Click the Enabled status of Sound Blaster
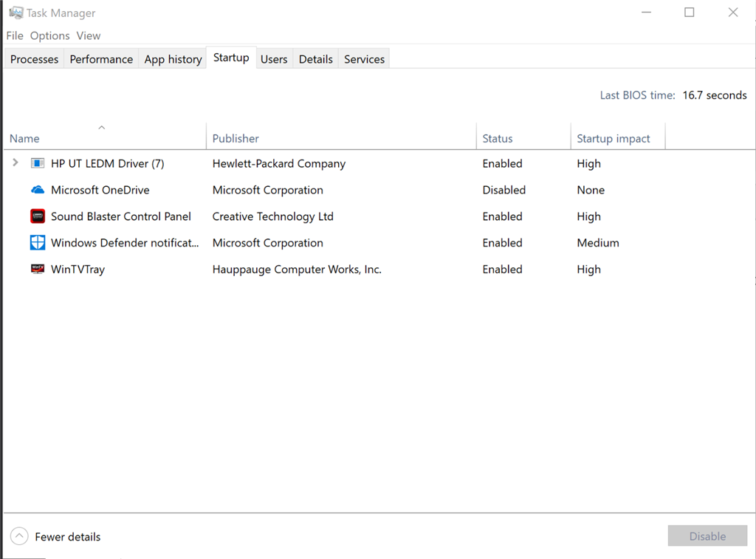Viewport: 756px width, 559px height. 502,216
